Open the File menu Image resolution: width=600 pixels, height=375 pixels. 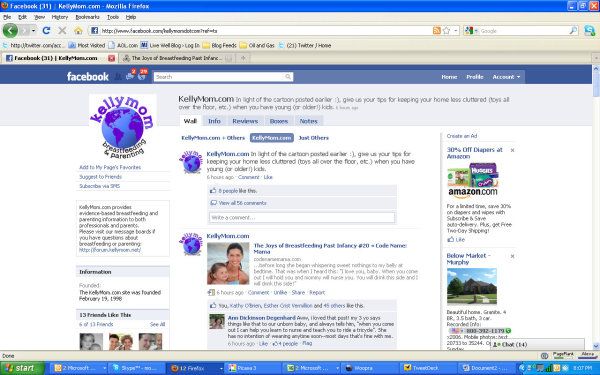click(x=7, y=17)
